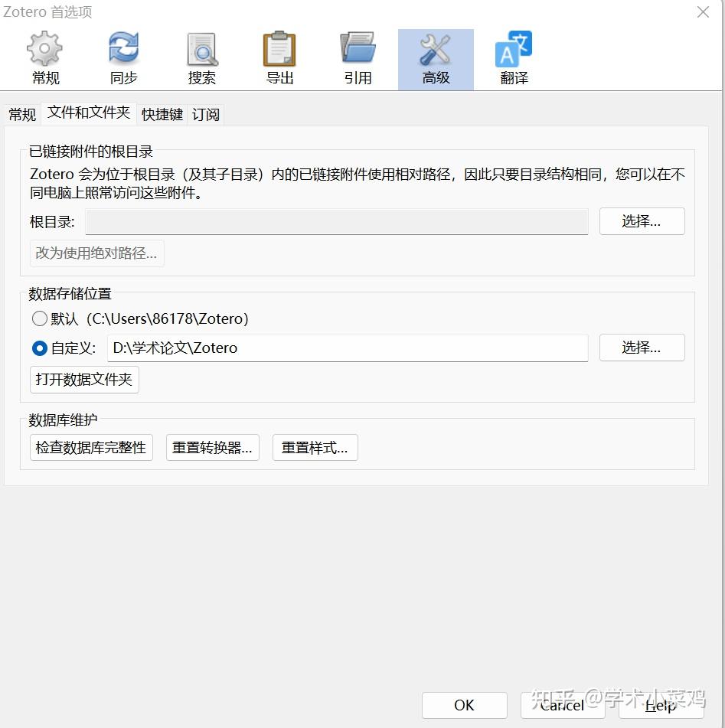Open the 同步 sync preferences pane

(123, 59)
